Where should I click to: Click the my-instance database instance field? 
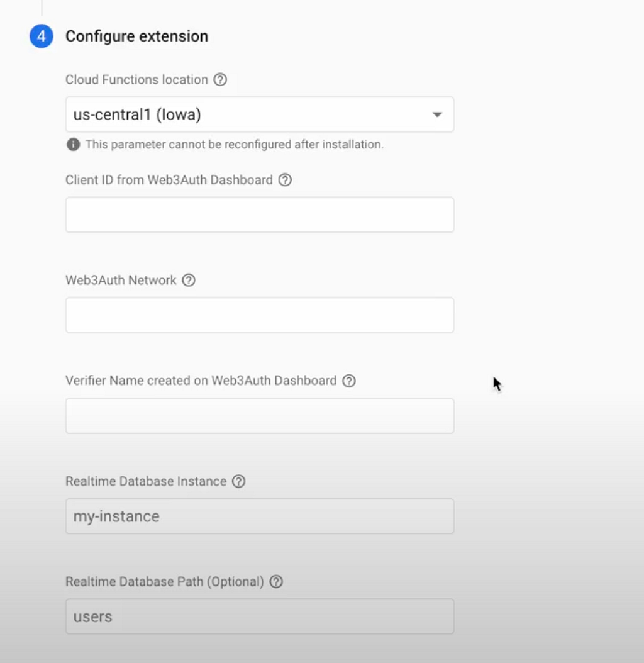pos(260,516)
